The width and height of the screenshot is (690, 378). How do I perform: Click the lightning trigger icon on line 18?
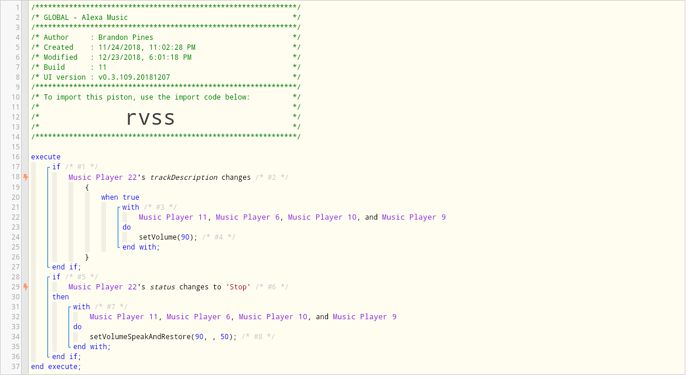click(x=26, y=177)
